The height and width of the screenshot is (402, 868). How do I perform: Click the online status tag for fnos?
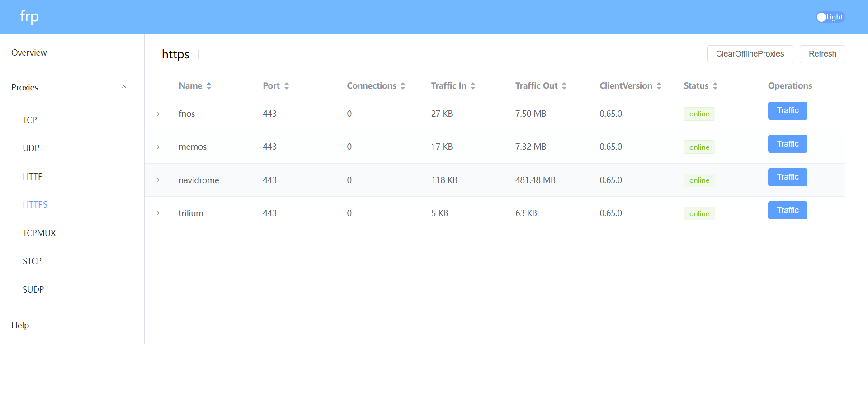click(699, 114)
